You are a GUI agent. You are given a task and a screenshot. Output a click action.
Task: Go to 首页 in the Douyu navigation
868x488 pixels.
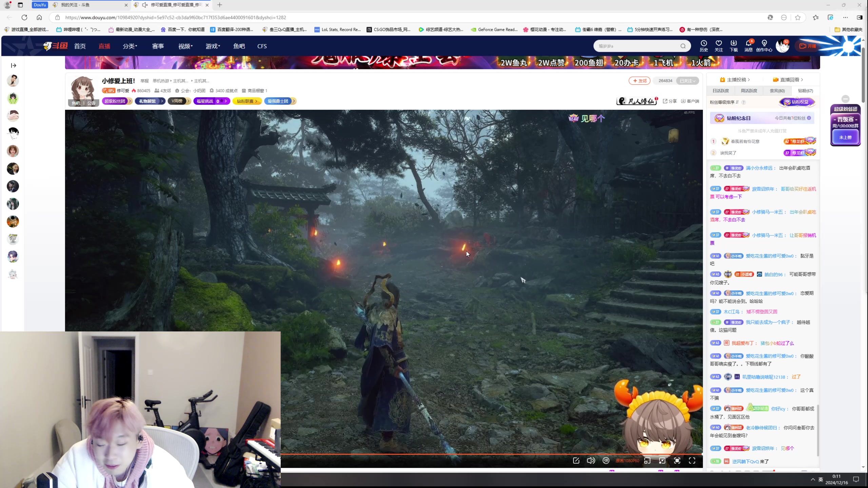pyautogui.click(x=80, y=46)
